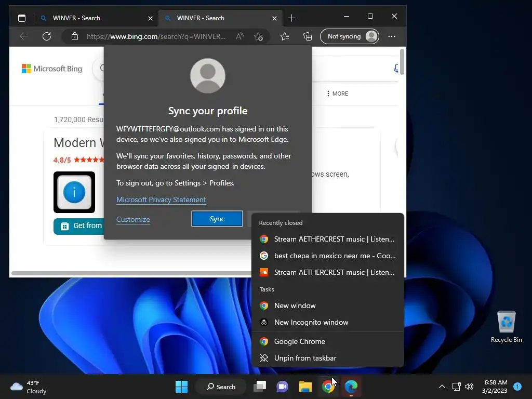Screen dimensions: 532x399
Task: Click the Modern Winver app thumbnail
Action: click(x=74, y=192)
